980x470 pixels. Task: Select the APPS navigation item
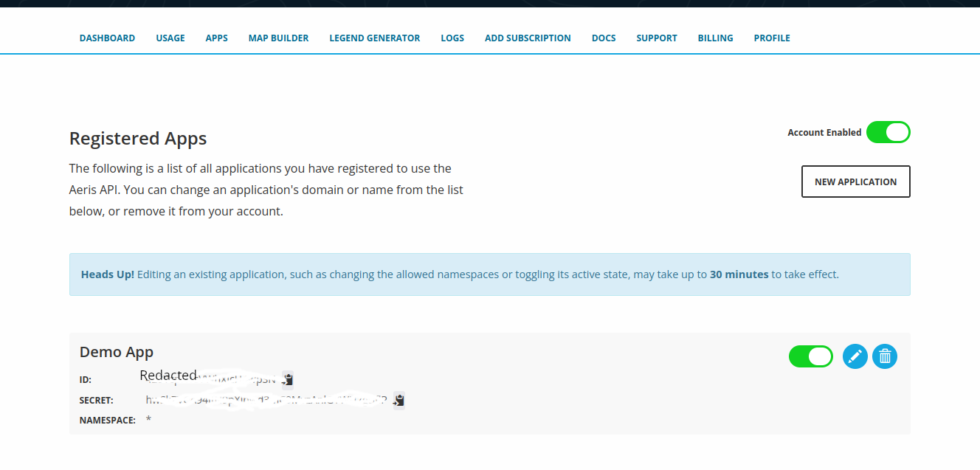(216, 38)
